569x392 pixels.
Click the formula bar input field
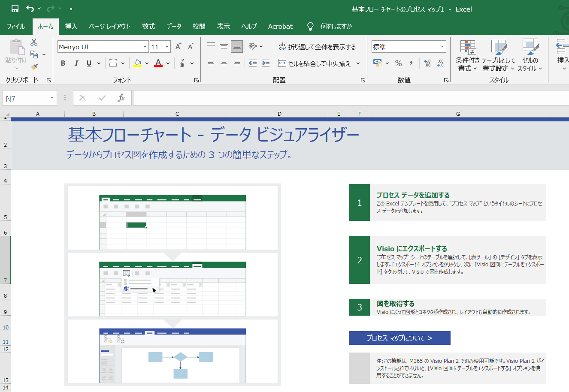click(x=351, y=98)
